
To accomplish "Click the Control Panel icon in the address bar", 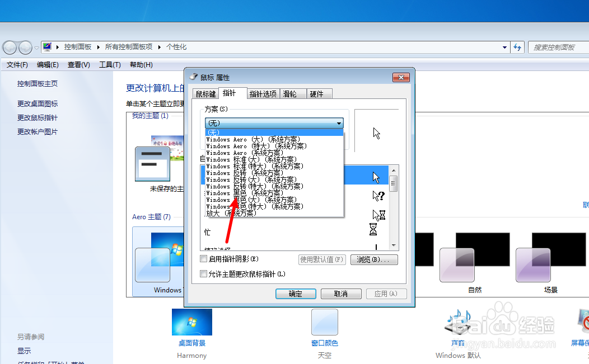I will [48, 47].
